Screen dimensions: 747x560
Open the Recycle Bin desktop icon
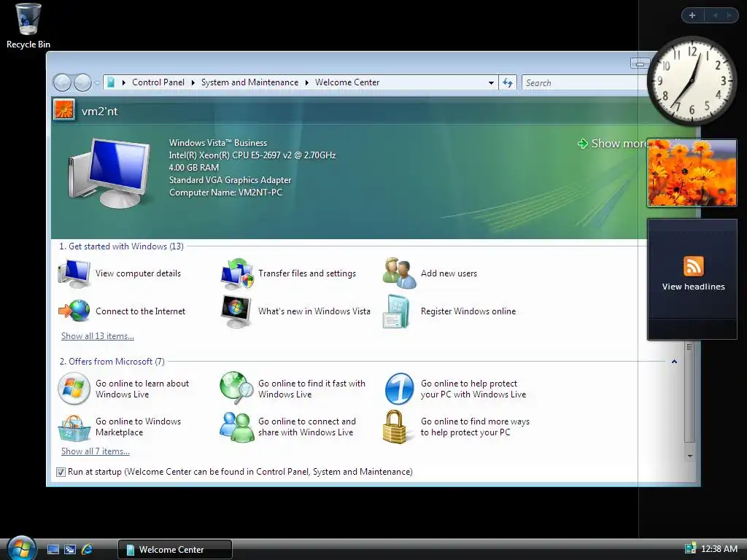click(28, 26)
